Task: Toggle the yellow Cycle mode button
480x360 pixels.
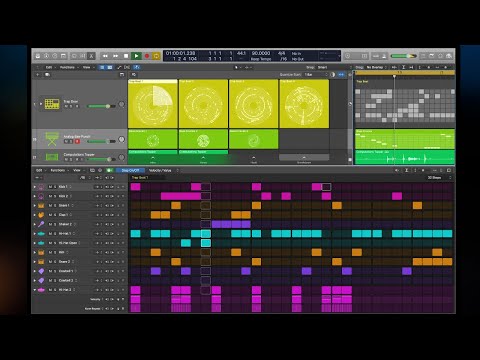Action: pyautogui.click(x=156, y=56)
